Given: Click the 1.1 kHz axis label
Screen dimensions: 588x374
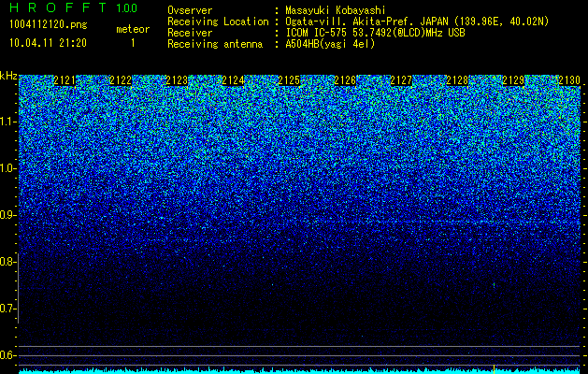Looking at the screenshot, I should [8, 122].
